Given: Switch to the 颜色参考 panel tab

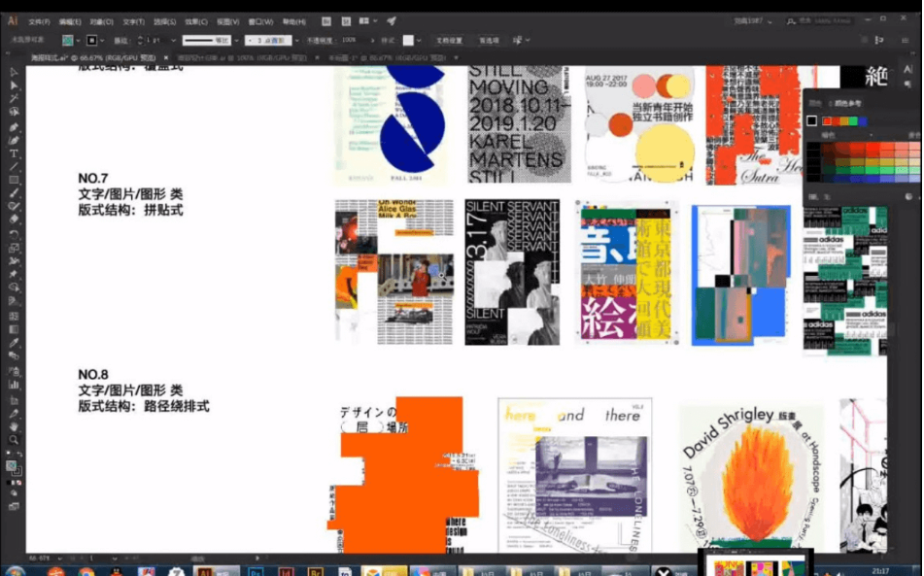Looking at the screenshot, I should (846, 103).
